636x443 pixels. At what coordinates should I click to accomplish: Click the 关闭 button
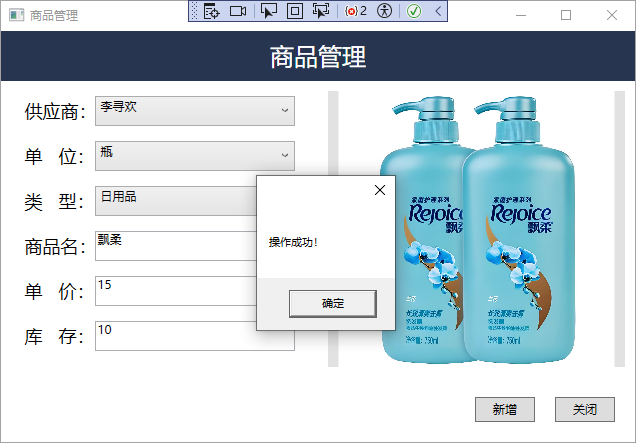584,409
